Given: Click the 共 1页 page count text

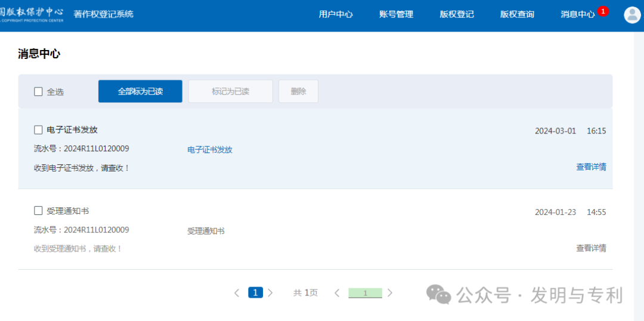Looking at the screenshot, I should (305, 293).
